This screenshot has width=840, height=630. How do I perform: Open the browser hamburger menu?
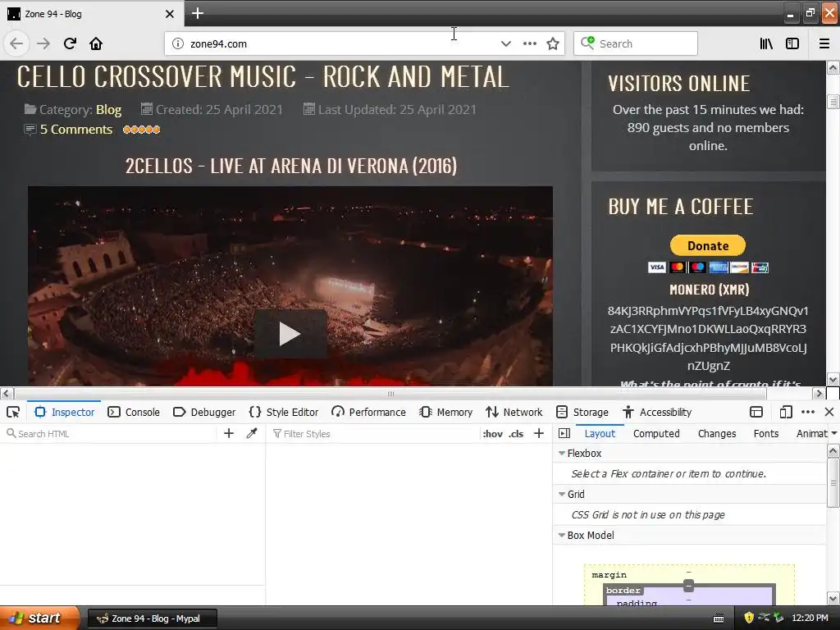coord(824,43)
